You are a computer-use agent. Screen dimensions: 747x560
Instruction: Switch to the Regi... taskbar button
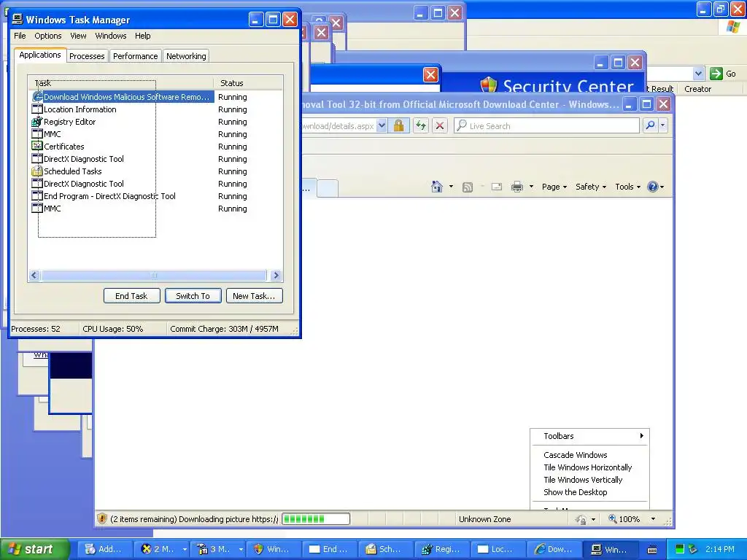tap(441, 550)
